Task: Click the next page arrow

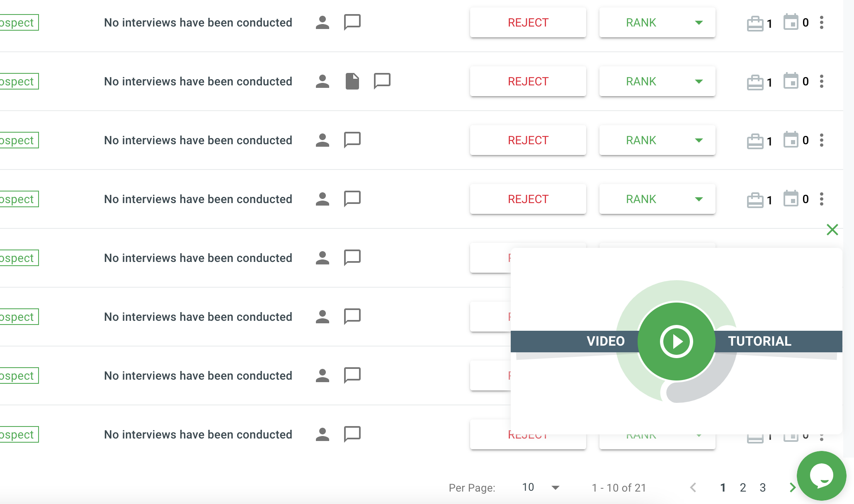Action: pos(792,488)
